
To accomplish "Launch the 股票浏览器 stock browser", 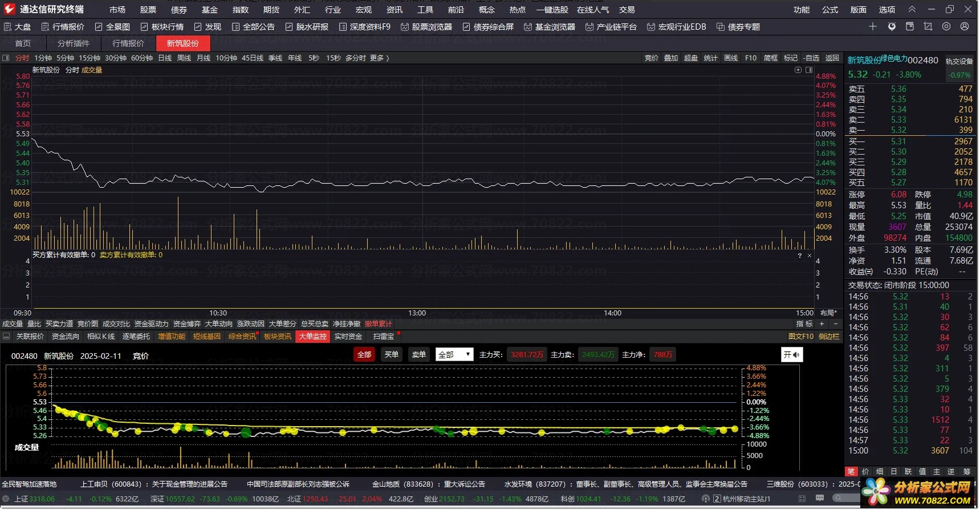I will (x=426, y=27).
